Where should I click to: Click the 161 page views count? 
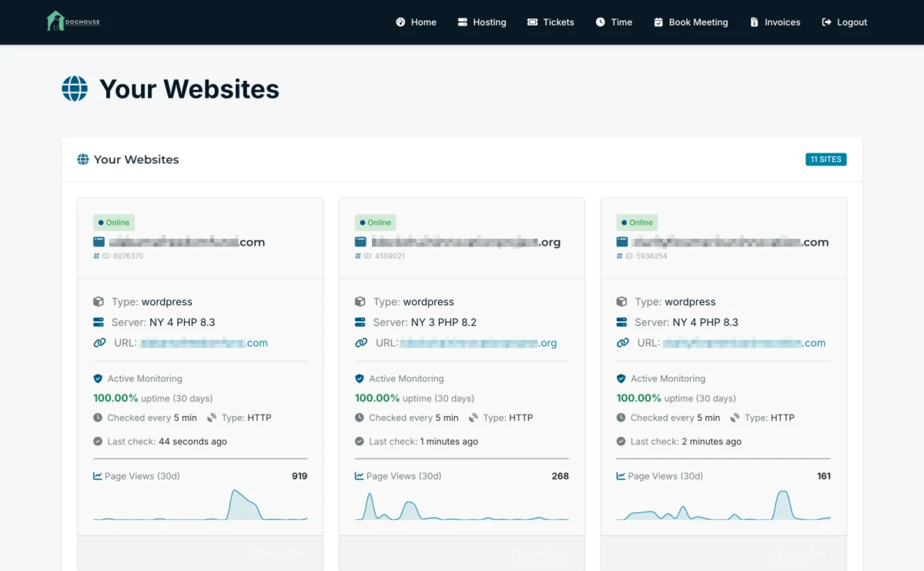[x=824, y=476]
